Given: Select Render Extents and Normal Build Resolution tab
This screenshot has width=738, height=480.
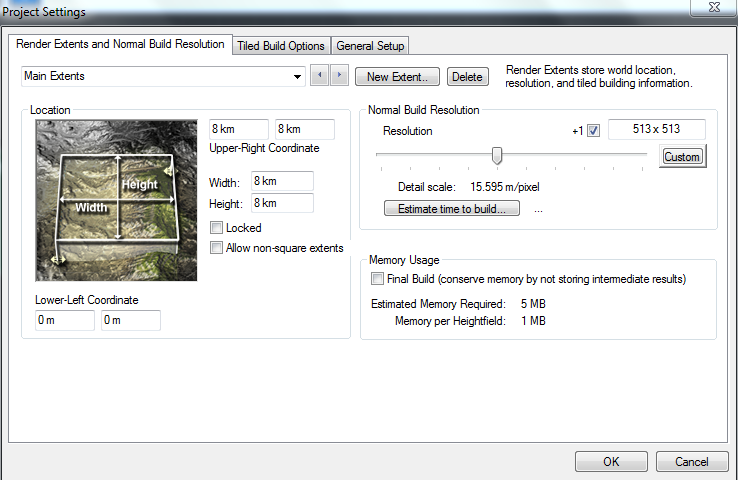Looking at the screenshot, I should (120, 44).
